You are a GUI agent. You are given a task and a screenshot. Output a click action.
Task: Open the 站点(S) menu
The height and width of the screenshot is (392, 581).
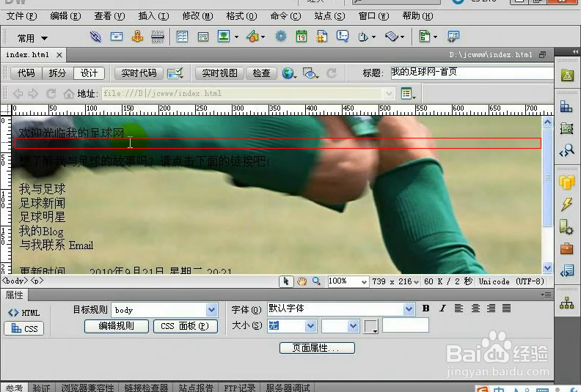[x=329, y=16]
